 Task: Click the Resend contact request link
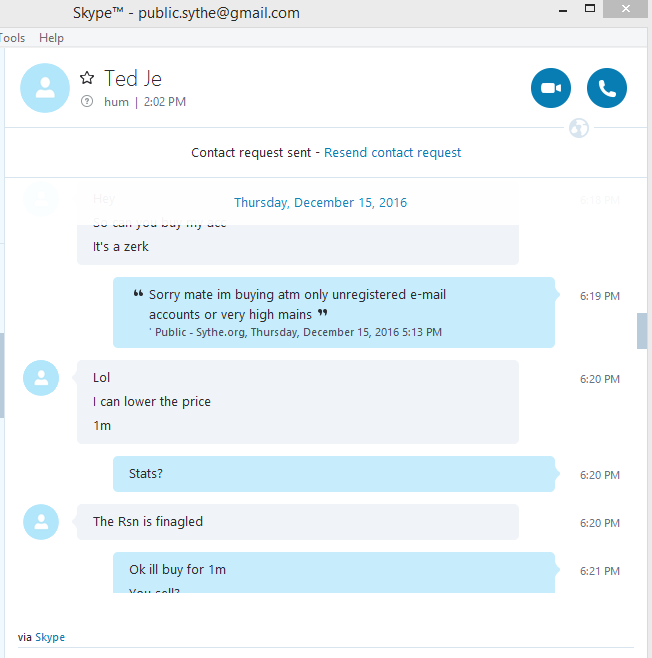[392, 152]
